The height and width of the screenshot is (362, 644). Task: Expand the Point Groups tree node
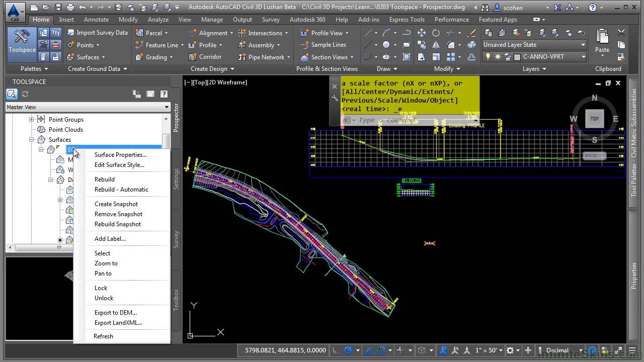pos(31,120)
